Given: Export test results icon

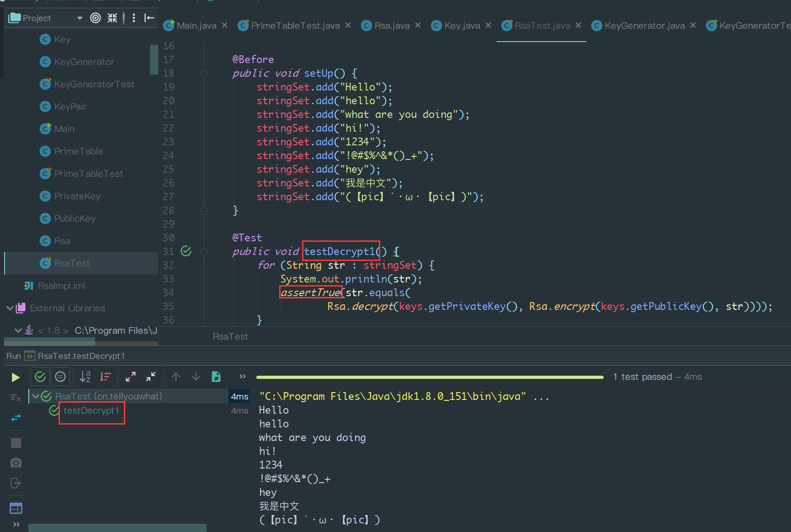Looking at the screenshot, I should [x=216, y=377].
